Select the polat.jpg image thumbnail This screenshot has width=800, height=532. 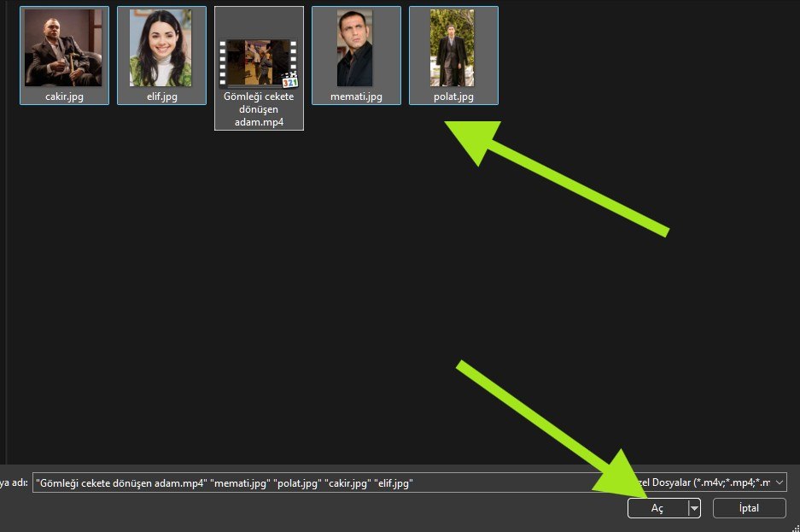[x=452, y=48]
